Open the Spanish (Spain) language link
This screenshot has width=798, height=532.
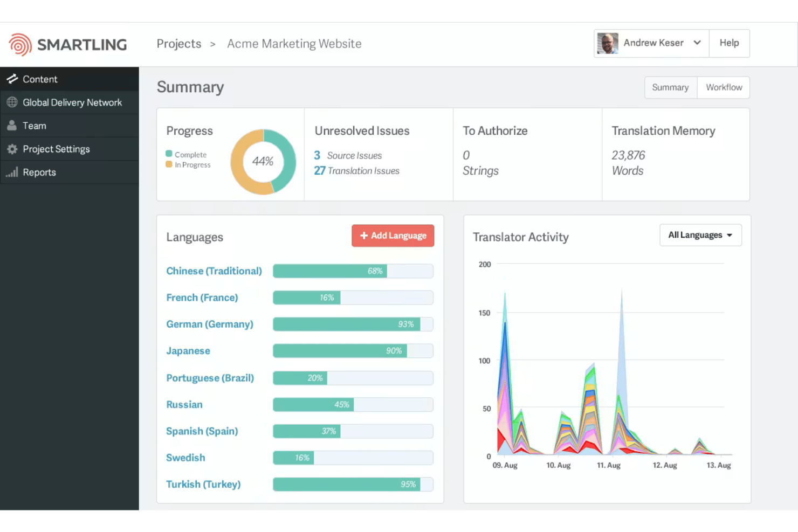click(202, 431)
